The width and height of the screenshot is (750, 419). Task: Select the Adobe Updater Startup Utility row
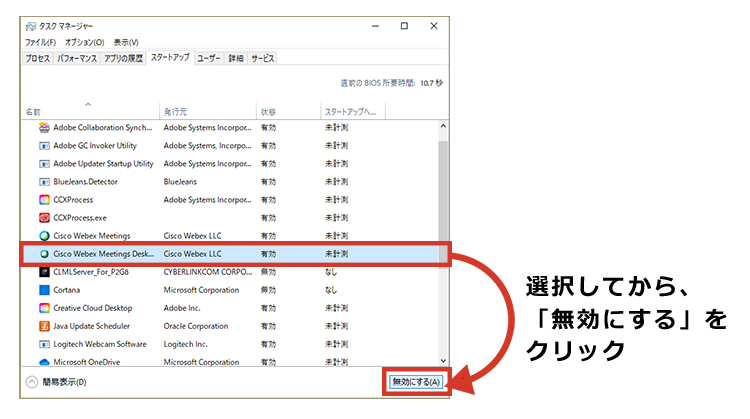tap(230, 164)
